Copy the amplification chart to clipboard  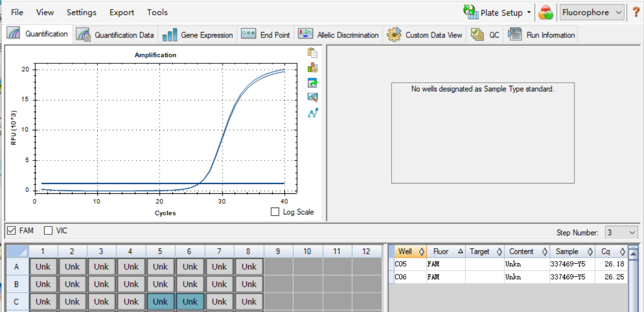[x=313, y=53]
